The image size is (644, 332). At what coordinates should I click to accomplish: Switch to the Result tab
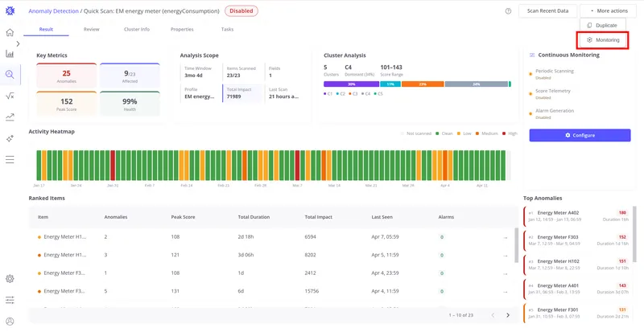(x=46, y=30)
